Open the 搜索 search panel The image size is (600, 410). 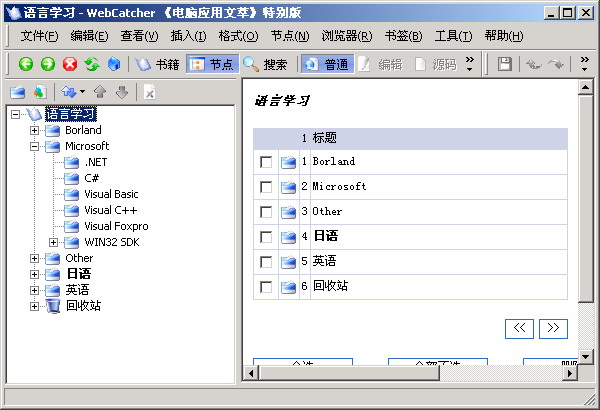coord(265,64)
